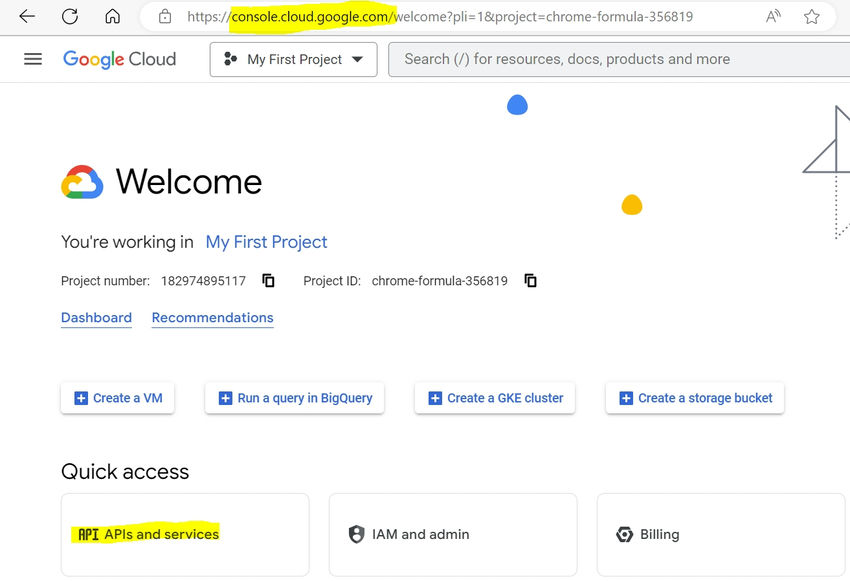
Task: Click the wallet icon on the Billing card
Action: click(624, 534)
